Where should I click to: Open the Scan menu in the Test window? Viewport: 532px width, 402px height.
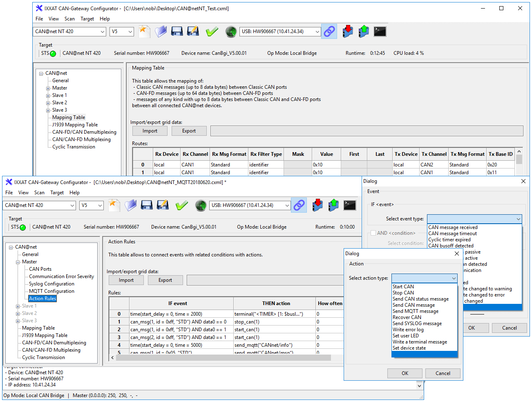point(69,19)
